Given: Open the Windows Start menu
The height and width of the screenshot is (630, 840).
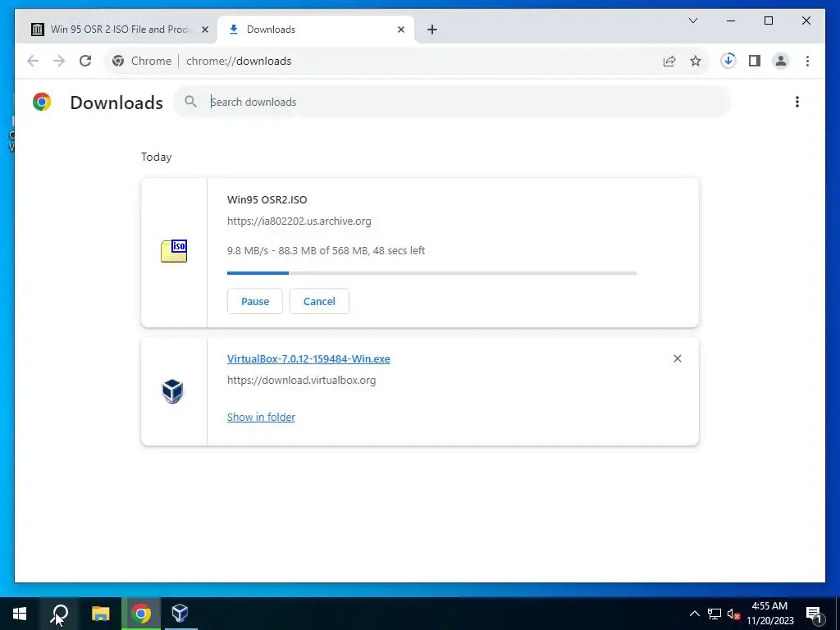Looking at the screenshot, I should (x=20, y=614).
